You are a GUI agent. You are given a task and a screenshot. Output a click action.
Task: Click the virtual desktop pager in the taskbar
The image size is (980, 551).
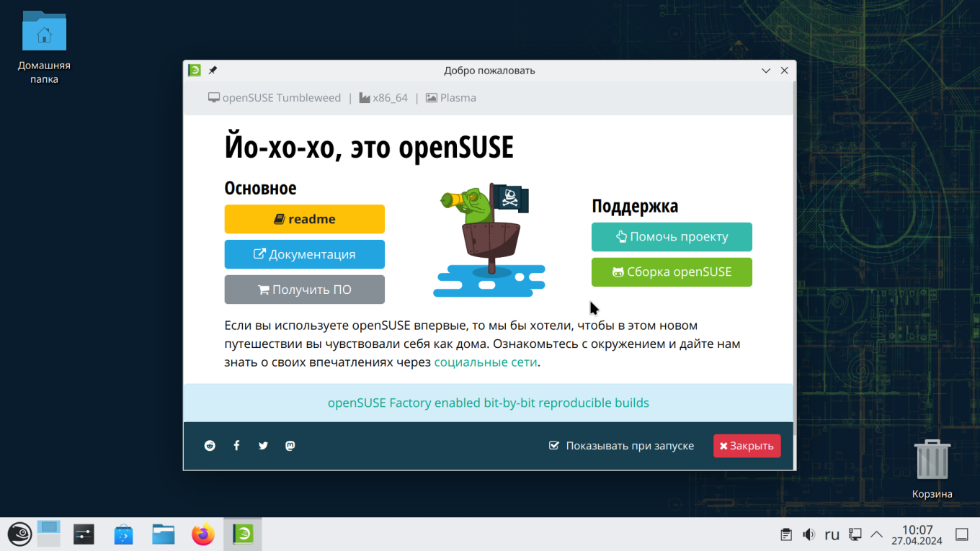pos(49,534)
